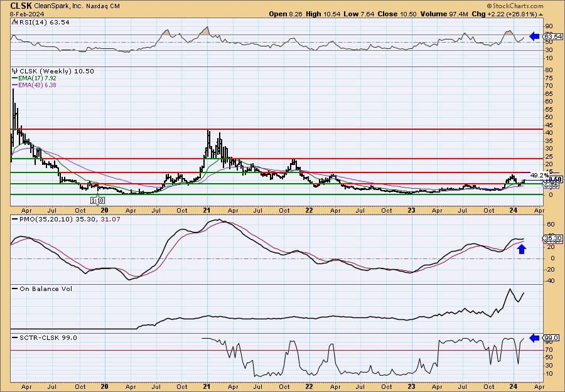This screenshot has height=392, width=565.
Task: Click the RSI line-style legend icon
Action: [x=14, y=22]
